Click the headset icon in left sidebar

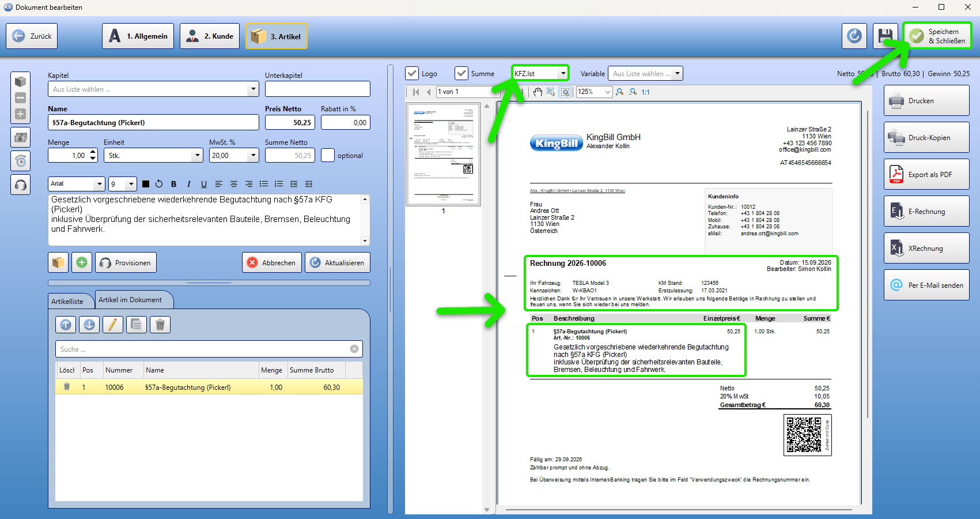coord(20,185)
